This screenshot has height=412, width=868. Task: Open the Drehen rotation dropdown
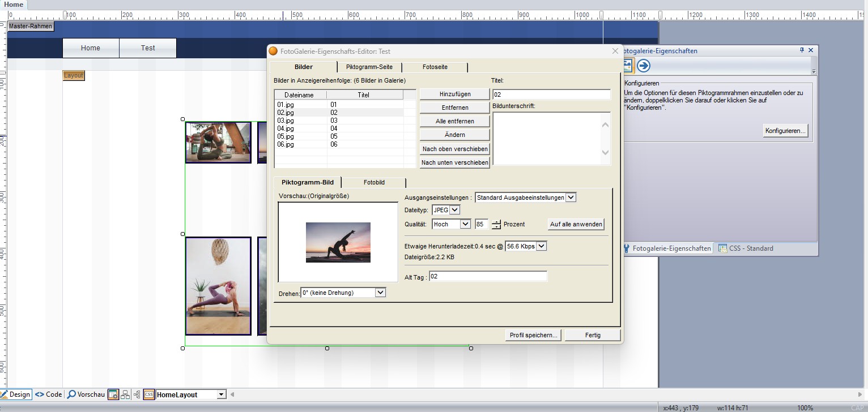pos(380,293)
